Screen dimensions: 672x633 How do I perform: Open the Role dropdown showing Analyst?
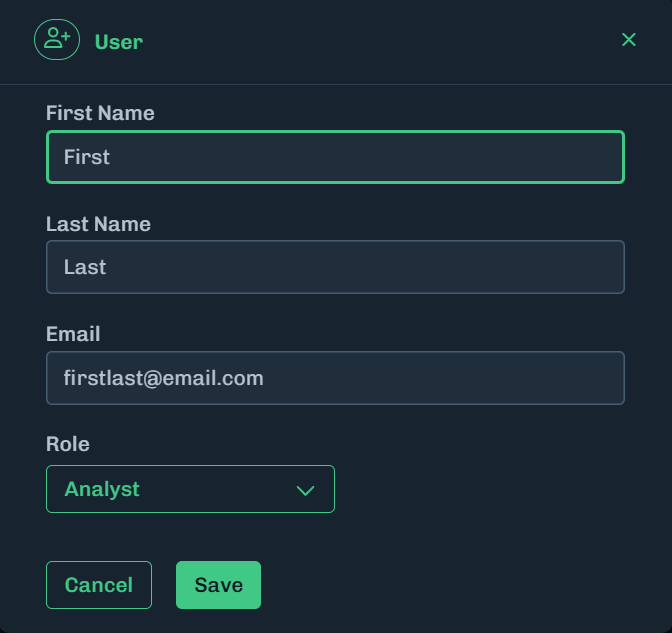click(190, 489)
